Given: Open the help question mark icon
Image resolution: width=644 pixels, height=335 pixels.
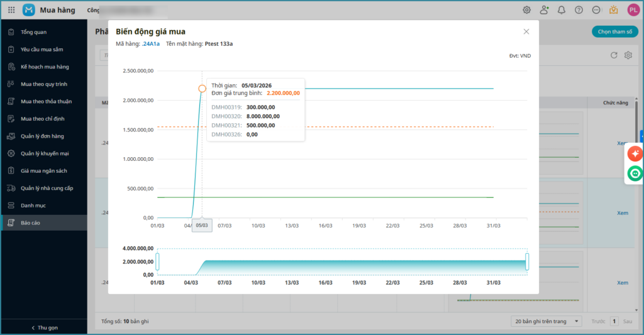Looking at the screenshot, I should coord(579,10).
